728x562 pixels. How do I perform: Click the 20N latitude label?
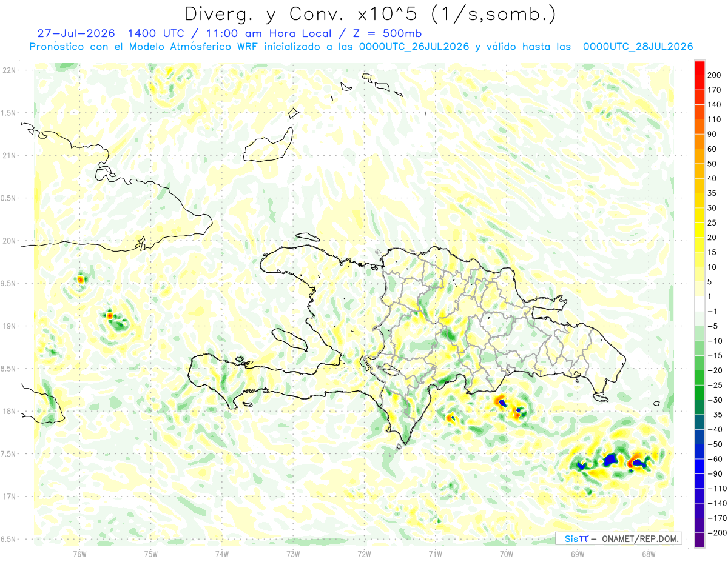8,241
